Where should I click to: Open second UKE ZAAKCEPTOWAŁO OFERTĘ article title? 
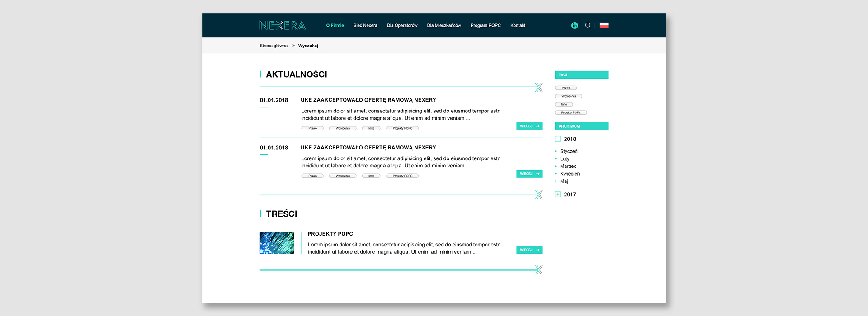pos(368,148)
